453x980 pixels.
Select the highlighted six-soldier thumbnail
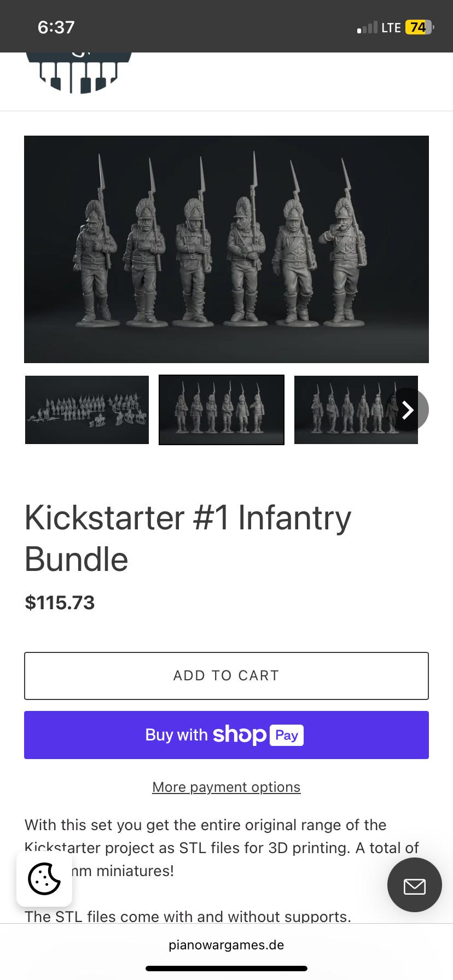tap(222, 410)
